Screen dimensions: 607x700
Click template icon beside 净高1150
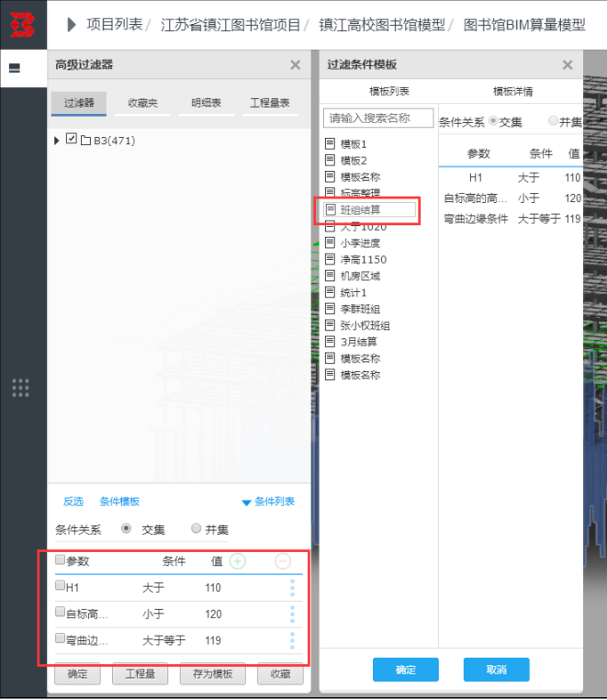pyautogui.click(x=330, y=259)
